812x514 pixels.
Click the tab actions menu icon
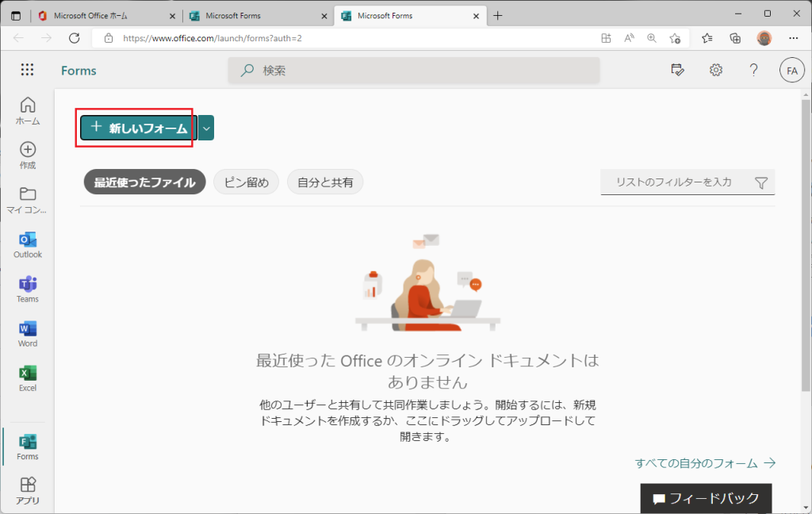[x=16, y=16]
